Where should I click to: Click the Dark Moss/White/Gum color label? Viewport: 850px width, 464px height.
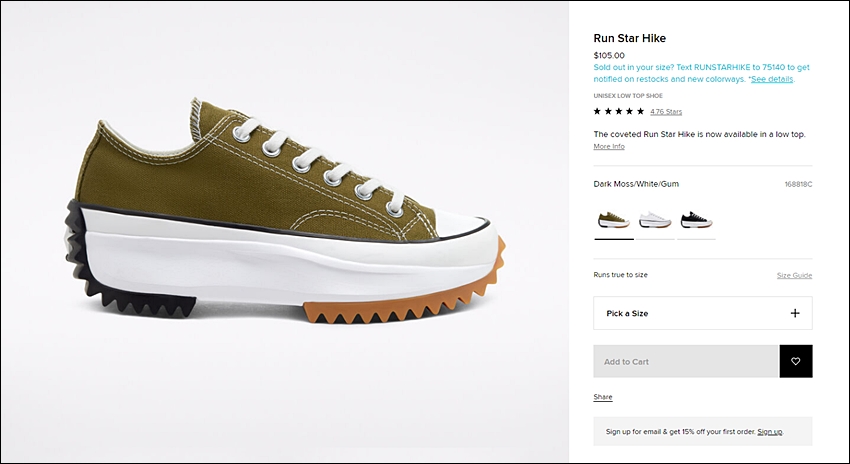tap(636, 184)
